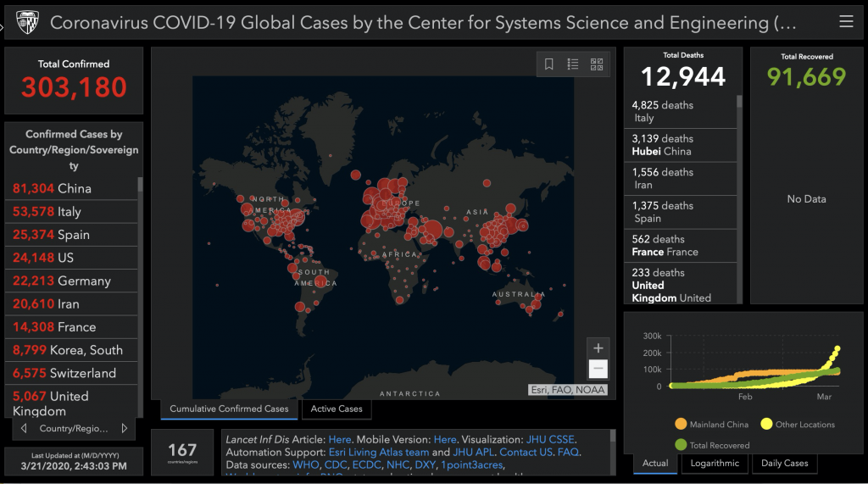Go to the next country list view arrow
The image size is (868, 484).
tap(125, 428)
